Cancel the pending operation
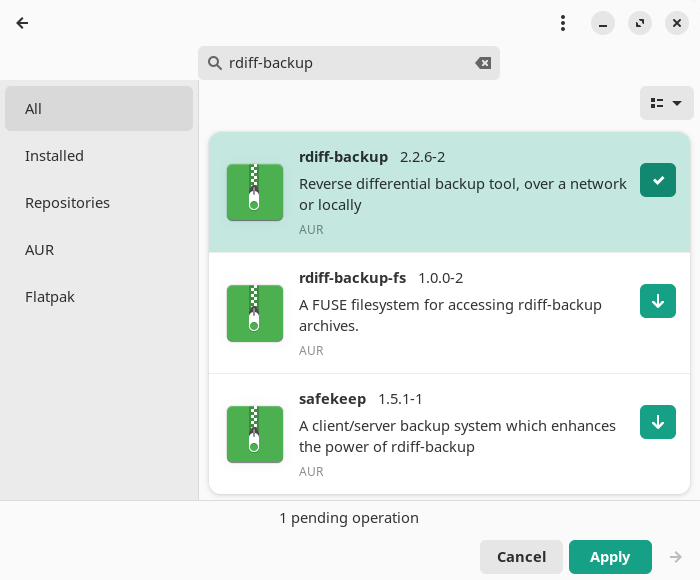The width and height of the screenshot is (700, 580). [x=521, y=557]
